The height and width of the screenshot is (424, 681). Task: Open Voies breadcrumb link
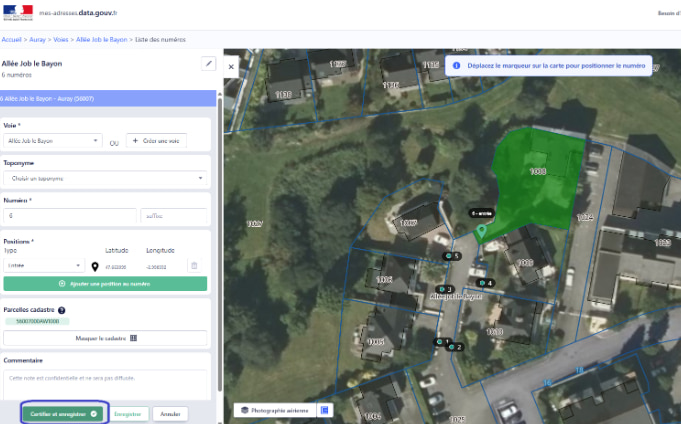click(61, 40)
